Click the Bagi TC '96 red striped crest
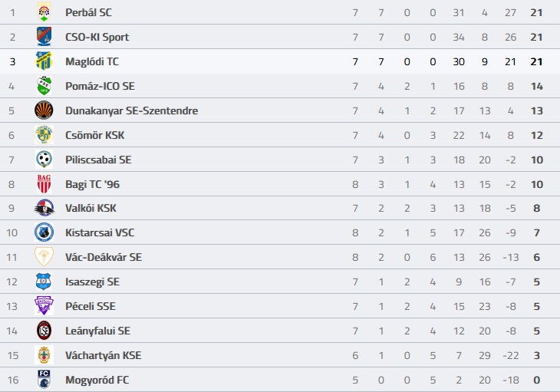Viewport: 560px width, 392px height. [x=44, y=184]
